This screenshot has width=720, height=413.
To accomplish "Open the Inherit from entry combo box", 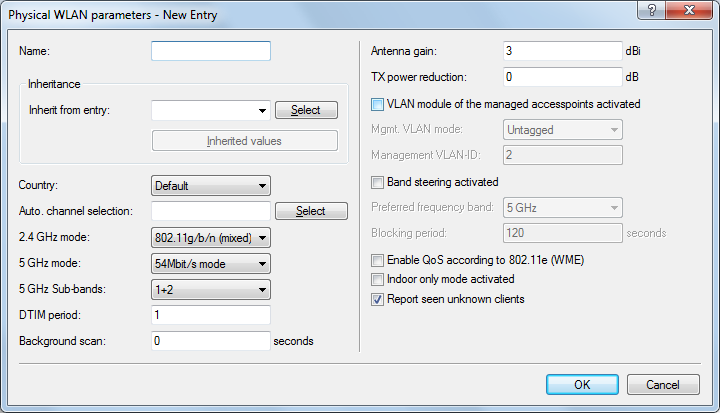I will click(x=211, y=110).
